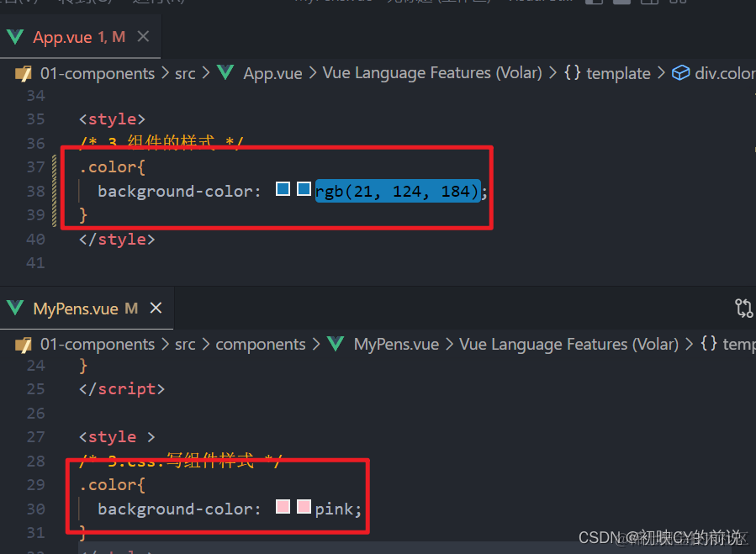
Task: Open App.vue breadcrumb item
Action: [272, 74]
